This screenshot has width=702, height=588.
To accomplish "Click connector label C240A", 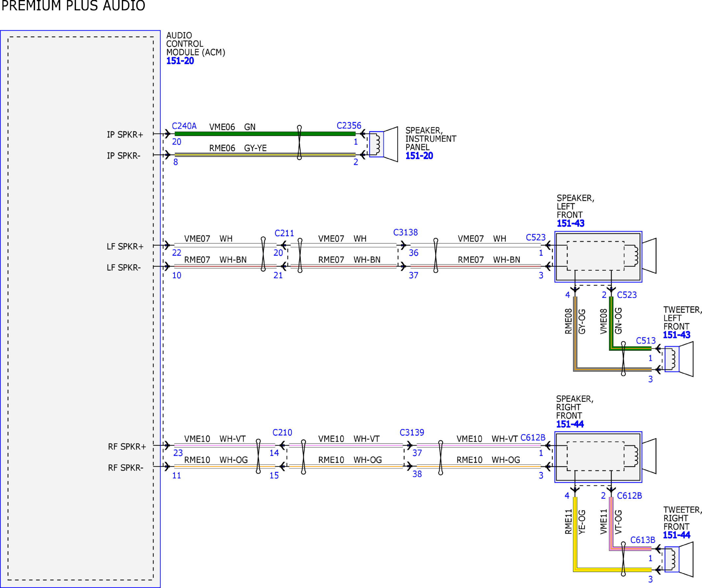I will click(184, 126).
